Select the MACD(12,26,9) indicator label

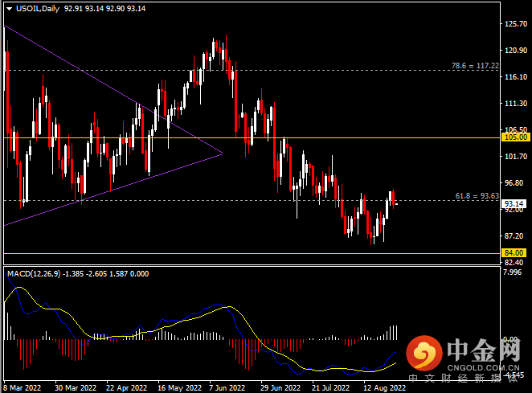click(x=34, y=274)
